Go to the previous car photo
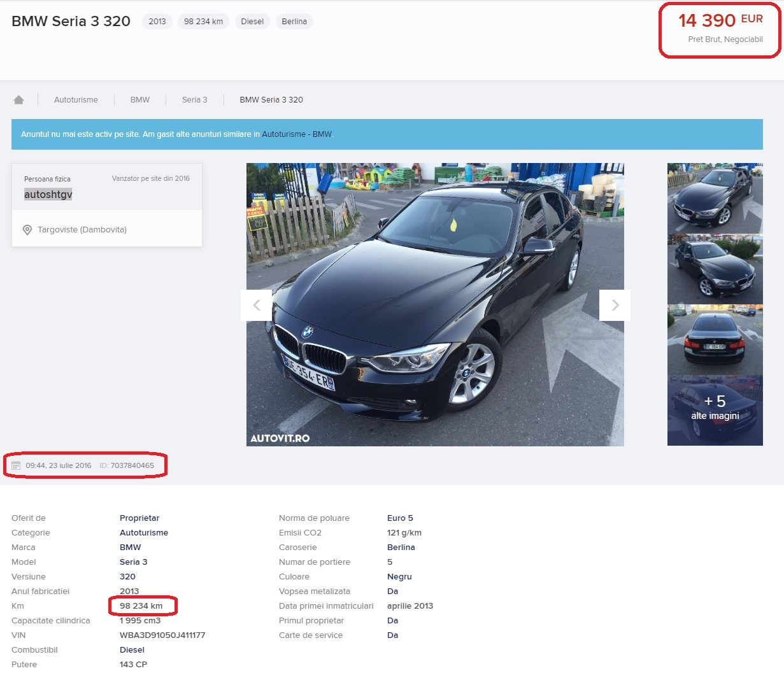Screen dimensions: 784x673 (257, 305)
